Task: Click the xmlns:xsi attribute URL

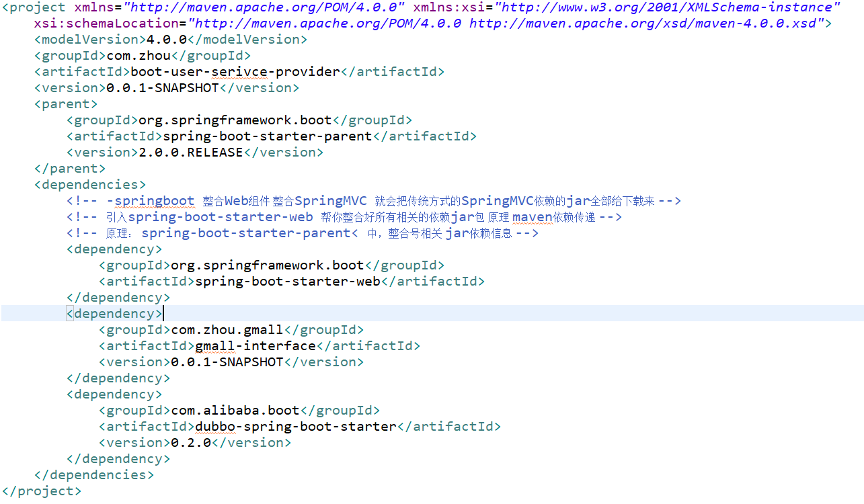Action: (x=667, y=7)
